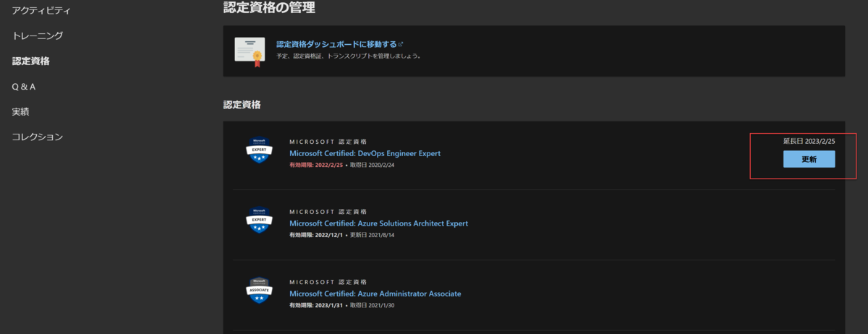Click the 取得日 2020/2/24 text
The width and height of the screenshot is (868, 334).
click(x=371, y=165)
